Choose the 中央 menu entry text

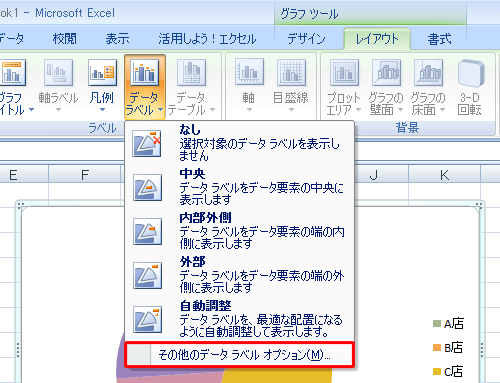pyautogui.click(x=192, y=174)
